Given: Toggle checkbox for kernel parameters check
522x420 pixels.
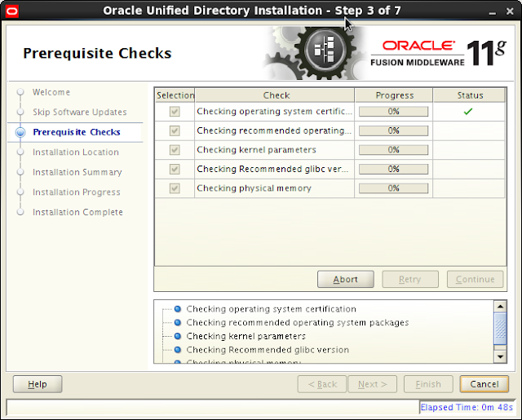Looking at the screenshot, I should click(175, 150).
